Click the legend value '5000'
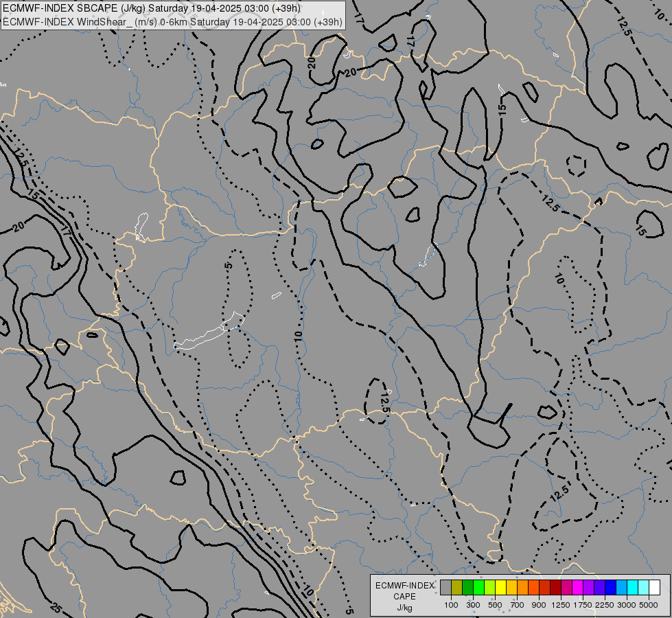672x618 pixels. [x=649, y=605]
